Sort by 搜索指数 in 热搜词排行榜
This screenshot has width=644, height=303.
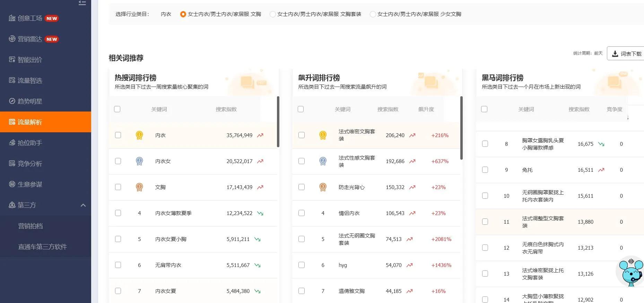point(226,109)
